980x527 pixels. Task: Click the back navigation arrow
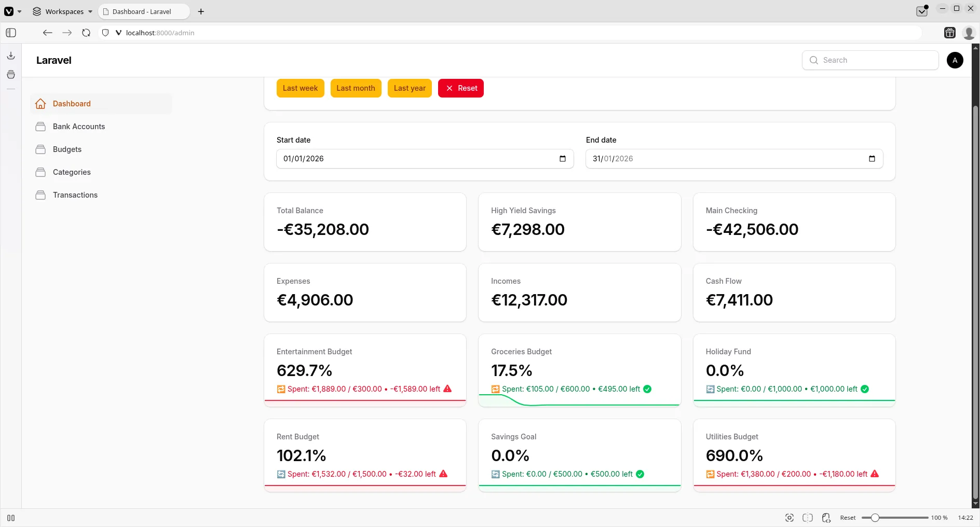click(x=48, y=33)
